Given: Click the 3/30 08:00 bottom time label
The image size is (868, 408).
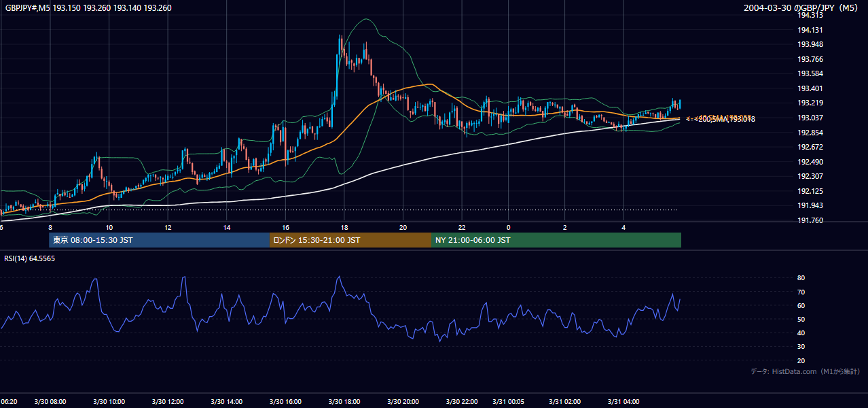Looking at the screenshot, I should (51, 402).
